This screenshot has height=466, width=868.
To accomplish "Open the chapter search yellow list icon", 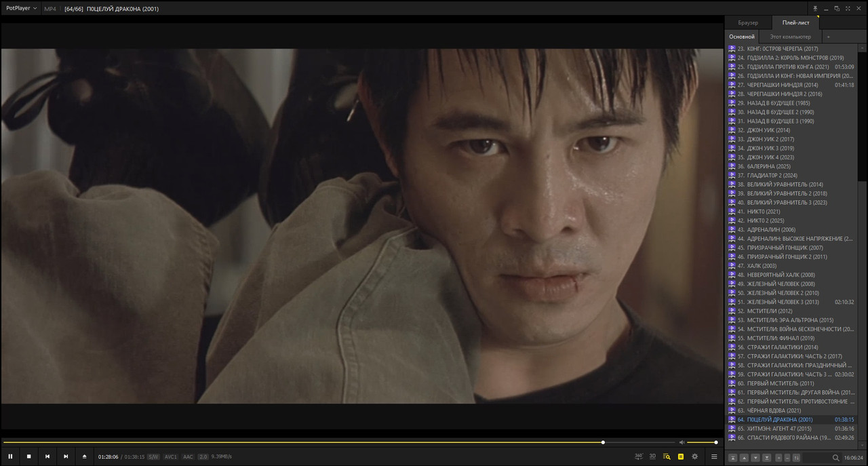I will click(667, 457).
